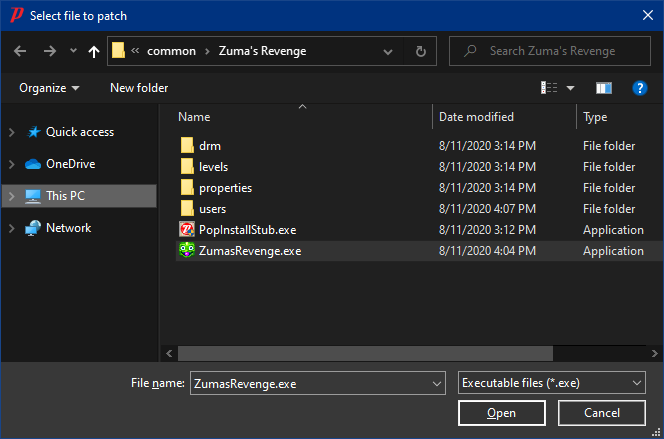Expand the Quick access tree node
The width and height of the screenshot is (664, 439).
(12, 132)
